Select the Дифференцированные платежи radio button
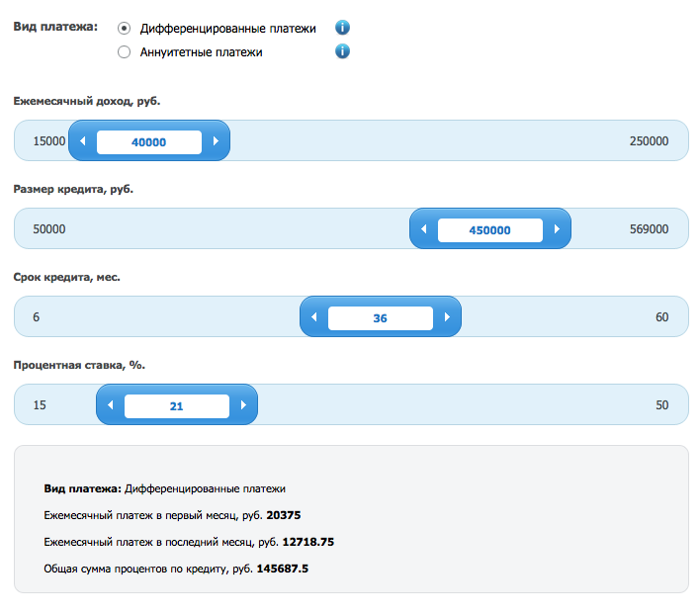700x615 pixels. 124,28
